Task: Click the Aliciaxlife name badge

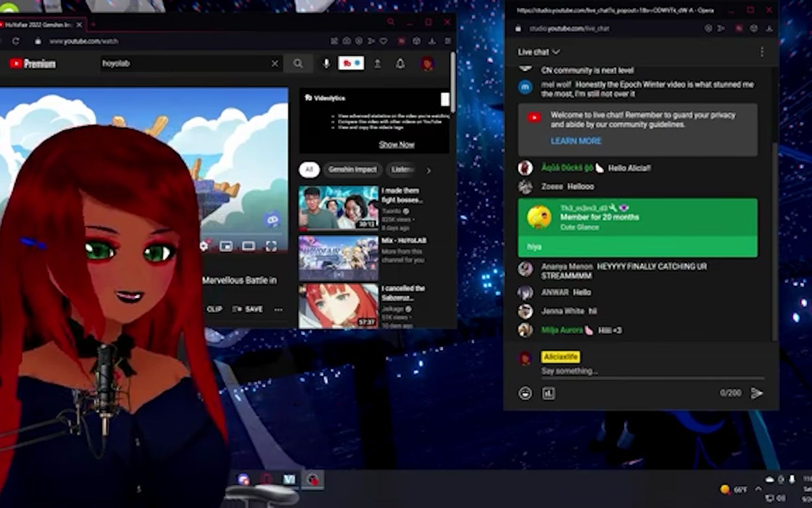Action: [x=560, y=357]
